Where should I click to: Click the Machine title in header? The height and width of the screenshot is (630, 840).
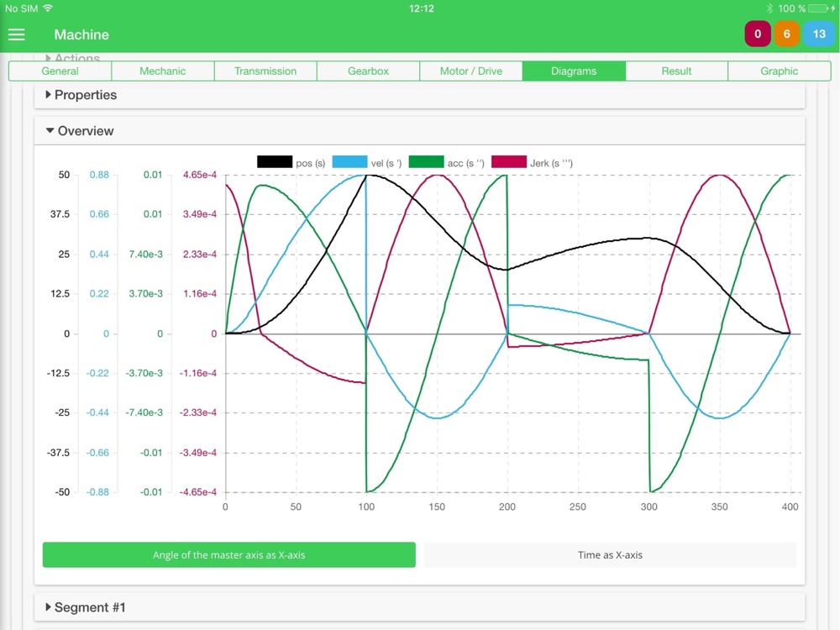81,34
